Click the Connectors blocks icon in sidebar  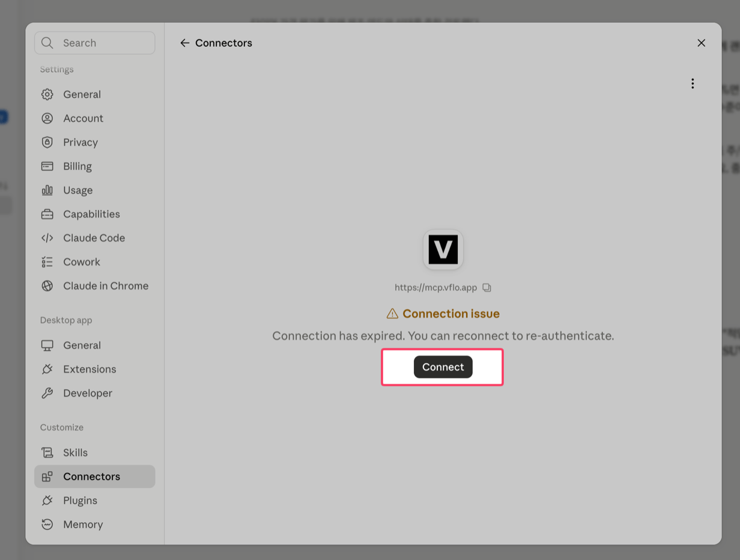click(47, 476)
